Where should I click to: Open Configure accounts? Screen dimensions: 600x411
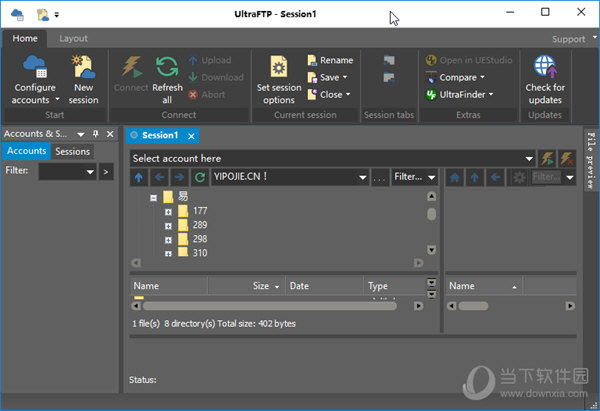(x=35, y=79)
